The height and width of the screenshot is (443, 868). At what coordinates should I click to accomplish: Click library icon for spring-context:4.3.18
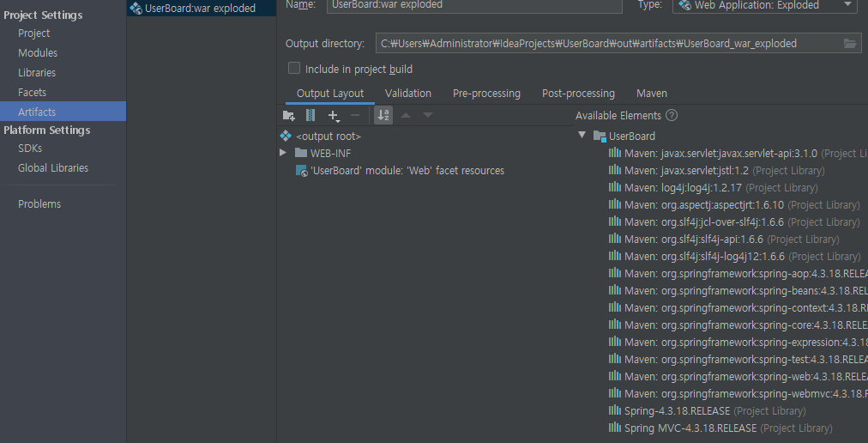(614, 307)
